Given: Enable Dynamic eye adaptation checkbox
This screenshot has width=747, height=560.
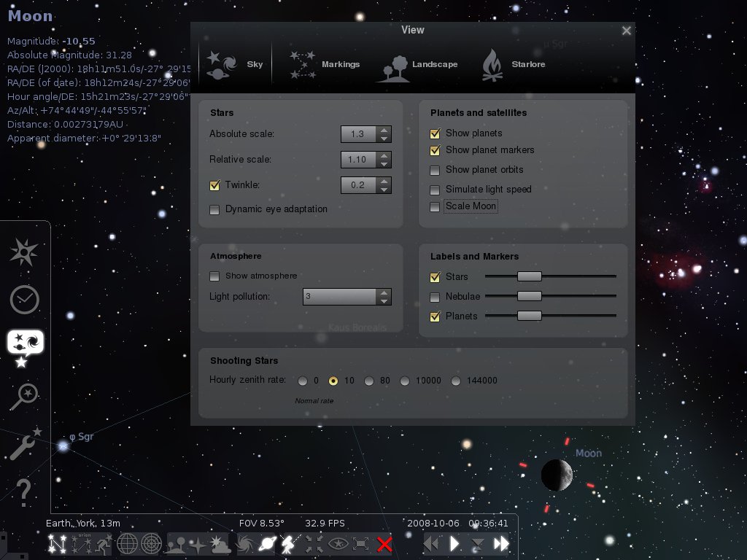Looking at the screenshot, I should (x=214, y=210).
